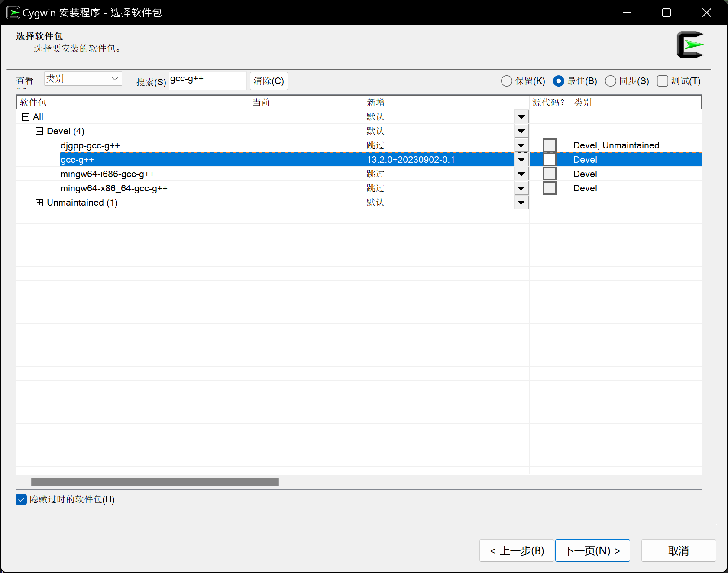Open version dropdown for Devel (4) row

click(521, 131)
